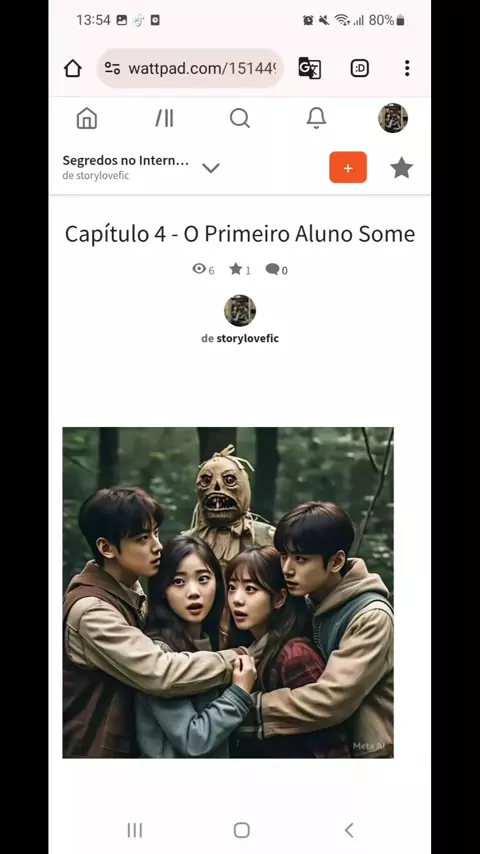Expand the chapter list chevron
Viewport: 480px width, 854px height.
tap(211, 168)
